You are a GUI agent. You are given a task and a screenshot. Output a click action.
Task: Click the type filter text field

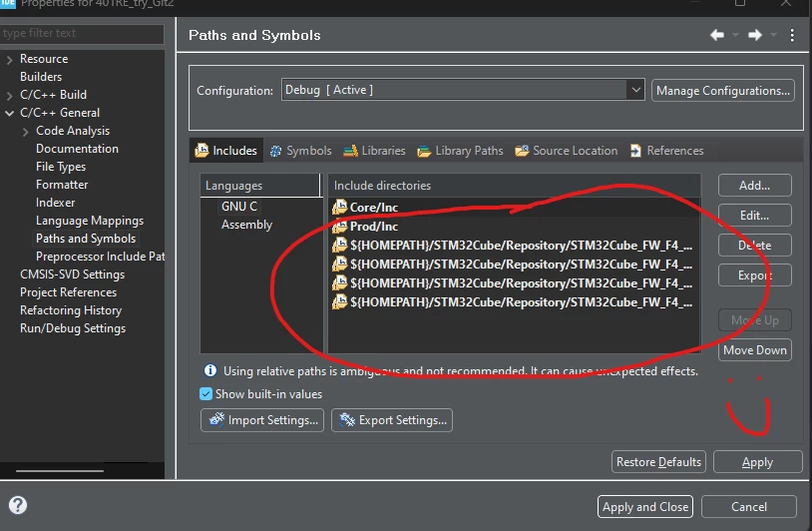pyautogui.click(x=82, y=33)
